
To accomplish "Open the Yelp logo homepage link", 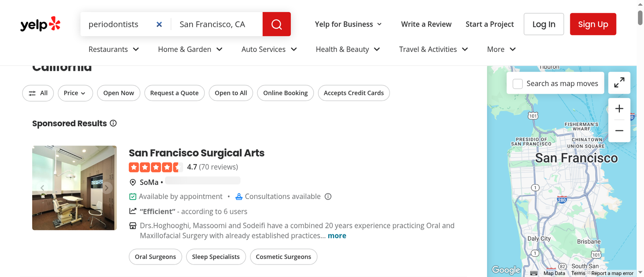I will (40, 24).
